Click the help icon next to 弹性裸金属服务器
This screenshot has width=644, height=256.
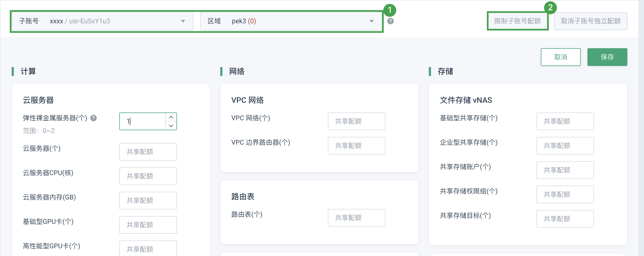[94, 118]
